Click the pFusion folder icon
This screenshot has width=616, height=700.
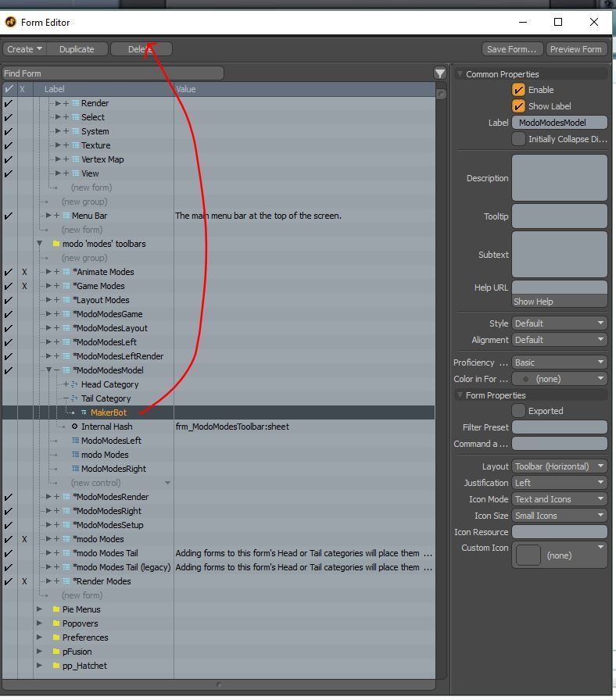[x=56, y=652]
